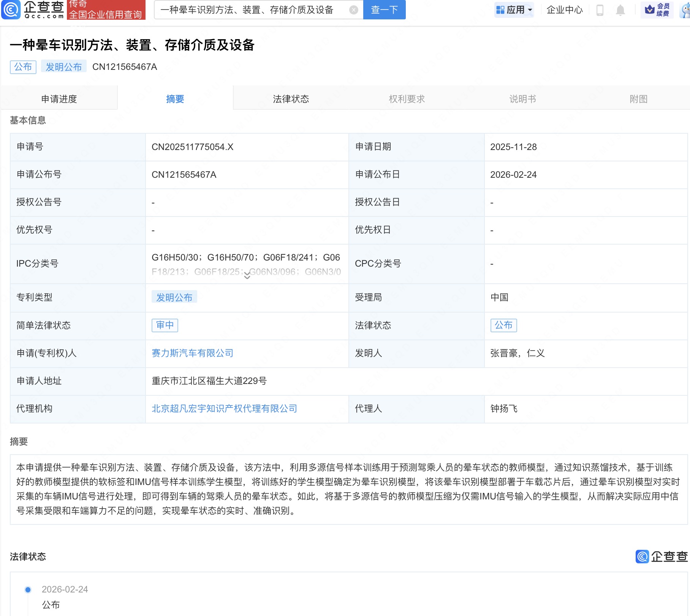Image resolution: width=690 pixels, height=616 pixels.
Task: Click the 审中 simple legal status tag
Action: (x=165, y=325)
